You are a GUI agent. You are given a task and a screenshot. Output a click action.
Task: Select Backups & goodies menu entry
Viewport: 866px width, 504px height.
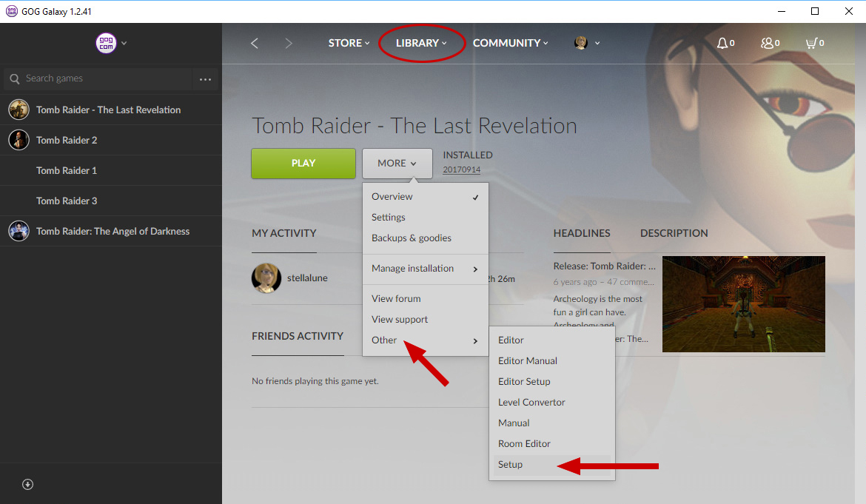tap(411, 238)
